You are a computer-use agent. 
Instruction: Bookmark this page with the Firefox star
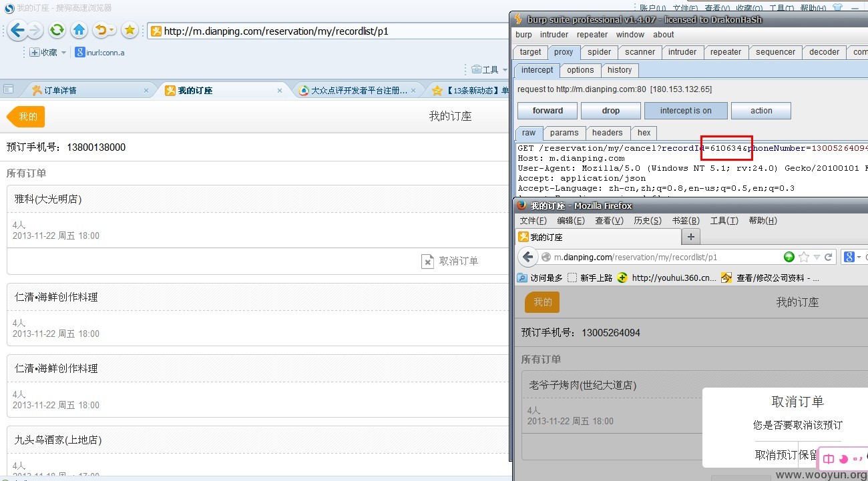804,257
